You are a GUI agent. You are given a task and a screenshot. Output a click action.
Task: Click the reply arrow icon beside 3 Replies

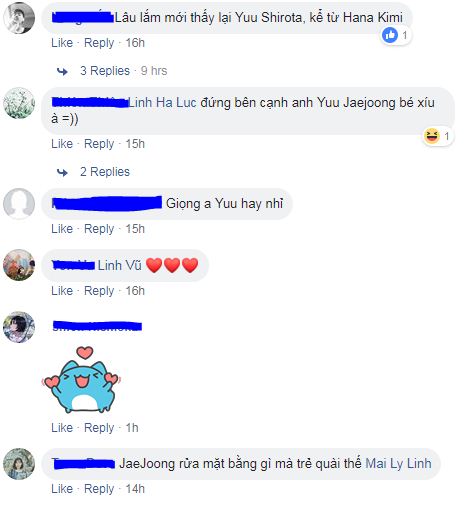tap(62, 71)
